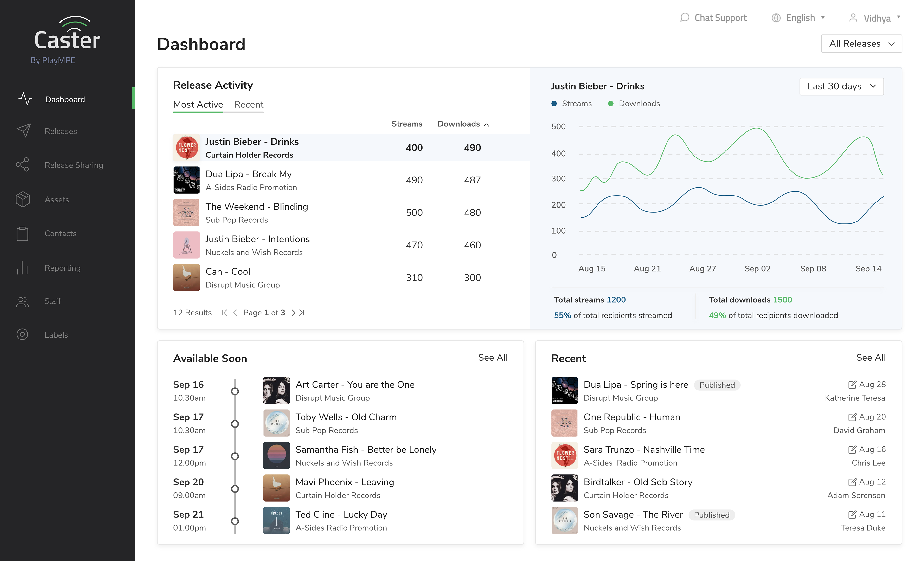Click edit icon next to Aug 28
This screenshot has height=561, width=924.
[852, 385]
